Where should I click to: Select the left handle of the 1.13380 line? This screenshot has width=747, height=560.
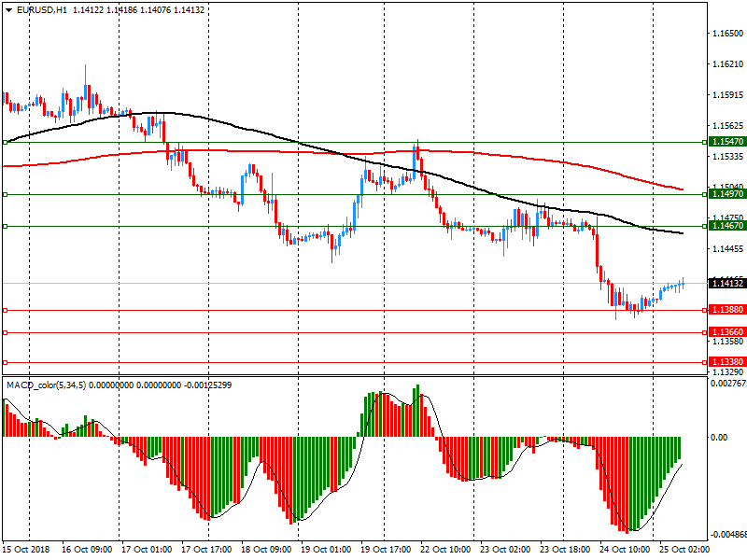click(x=6, y=362)
